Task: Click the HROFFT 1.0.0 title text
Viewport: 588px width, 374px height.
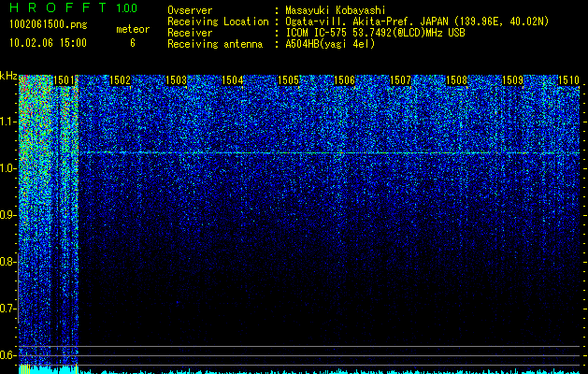Action: click(74, 7)
